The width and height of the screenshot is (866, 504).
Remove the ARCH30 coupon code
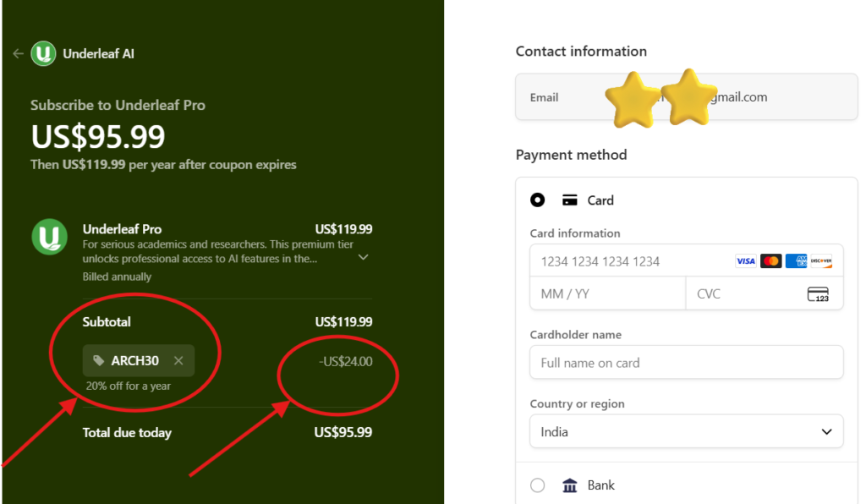tap(178, 361)
